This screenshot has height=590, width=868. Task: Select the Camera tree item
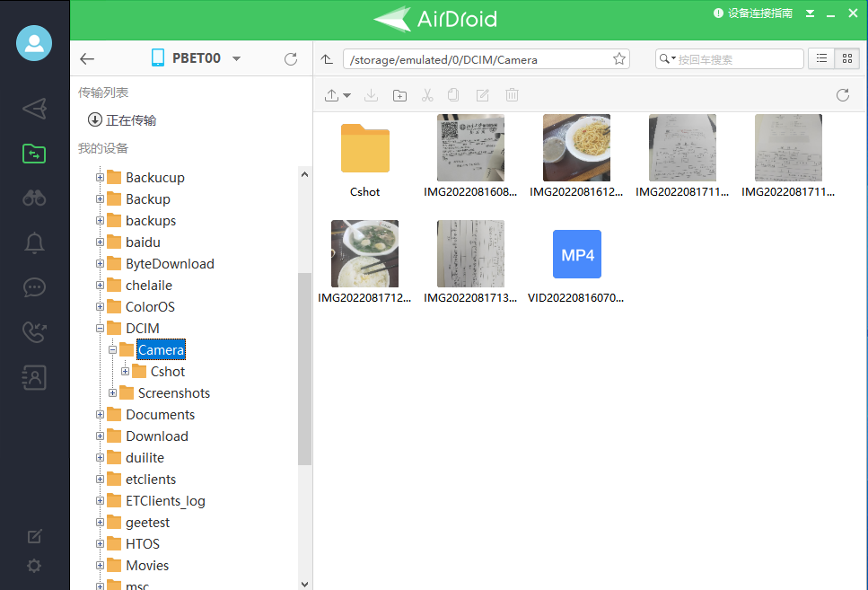pyautogui.click(x=161, y=349)
